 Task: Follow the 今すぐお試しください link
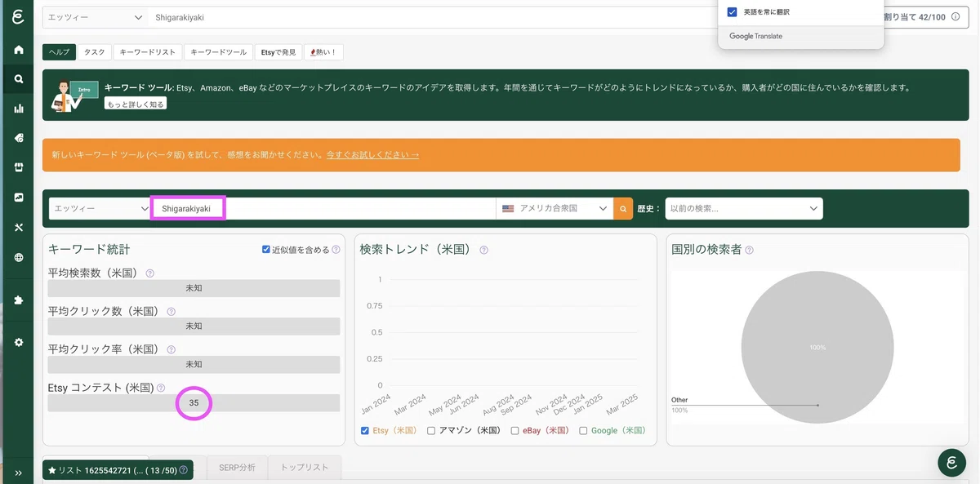pyautogui.click(x=372, y=154)
